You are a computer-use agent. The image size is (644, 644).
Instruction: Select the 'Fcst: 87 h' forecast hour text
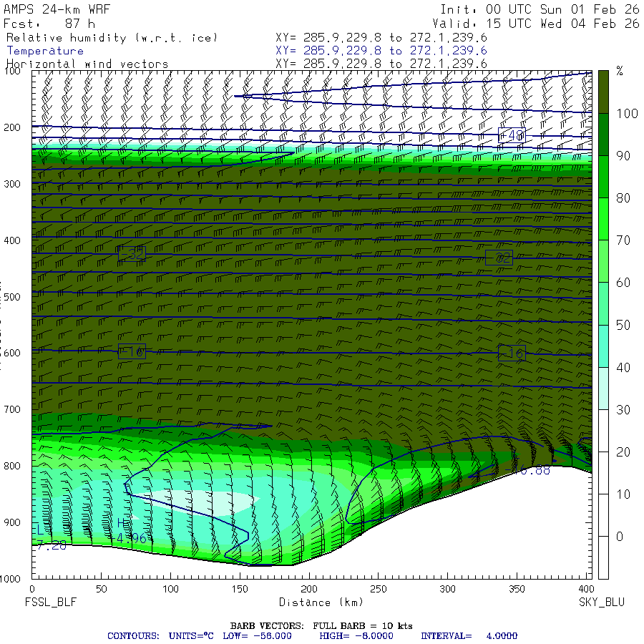pos(49,24)
